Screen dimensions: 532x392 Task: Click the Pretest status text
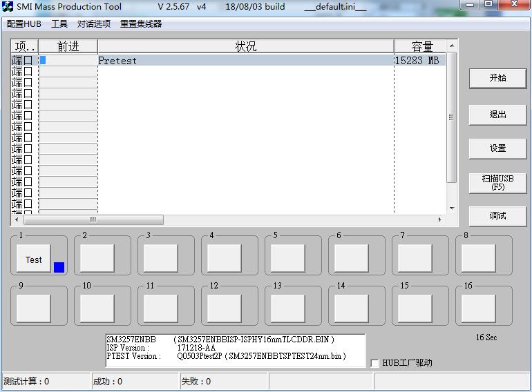click(x=117, y=61)
